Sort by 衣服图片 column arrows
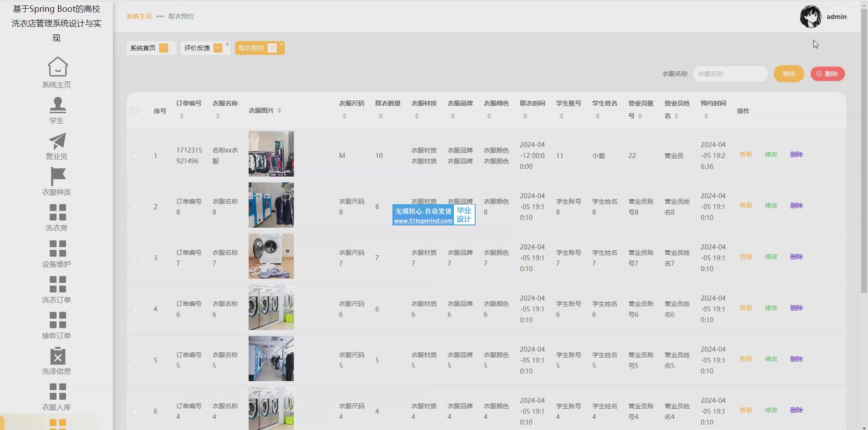 [279, 111]
